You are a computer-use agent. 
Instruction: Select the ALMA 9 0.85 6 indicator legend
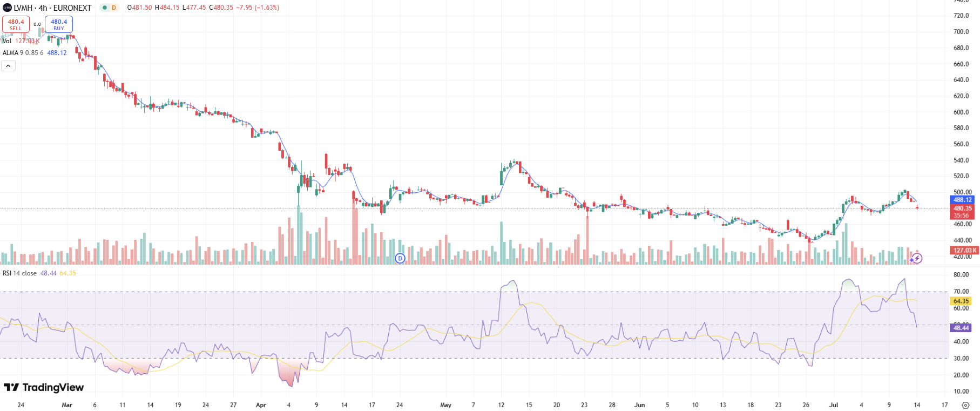point(35,53)
